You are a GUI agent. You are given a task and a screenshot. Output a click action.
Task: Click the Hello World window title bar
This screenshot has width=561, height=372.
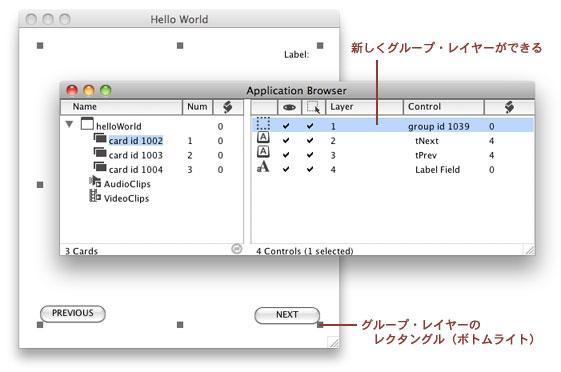click(179, 19)
